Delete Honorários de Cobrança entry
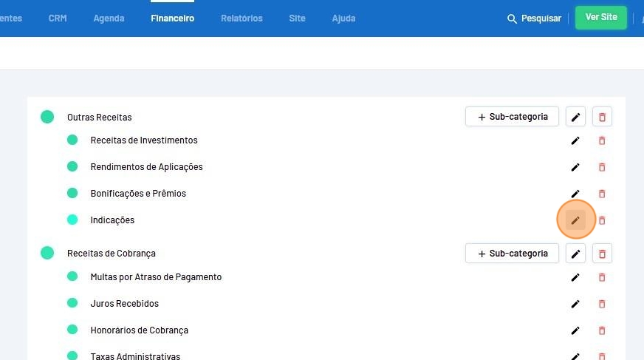This screenshot has width=644, height=360. point(602,330)
